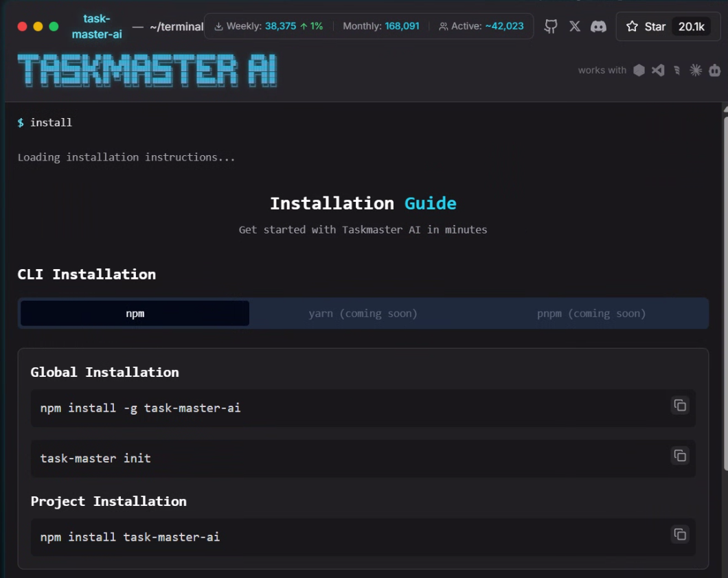Click the download arrow icon before Weekly

[x=218, y=27]
